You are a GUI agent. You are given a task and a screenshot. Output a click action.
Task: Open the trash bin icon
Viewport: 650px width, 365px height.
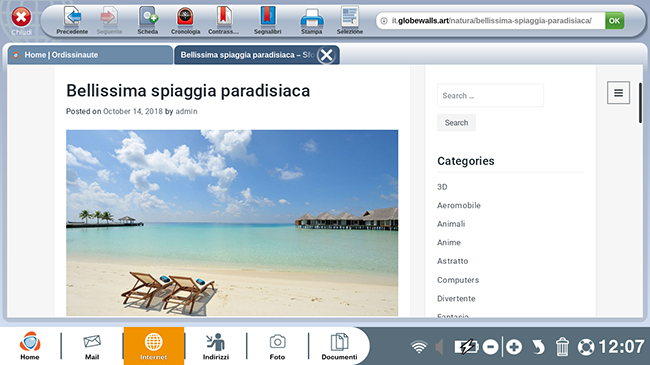point(562,347)
